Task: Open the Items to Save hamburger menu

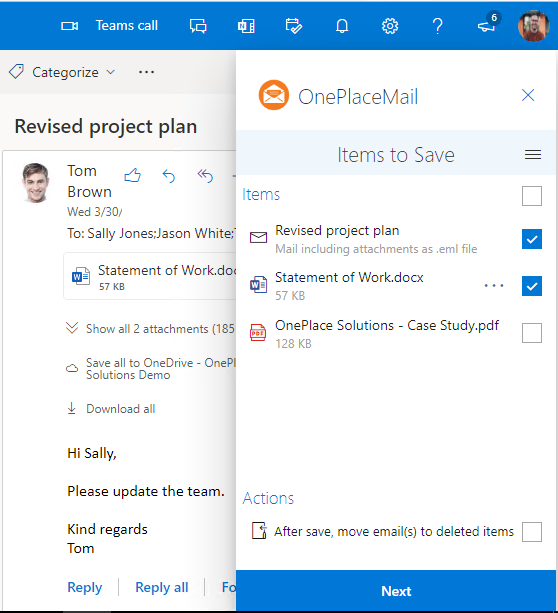Action: 533,155
